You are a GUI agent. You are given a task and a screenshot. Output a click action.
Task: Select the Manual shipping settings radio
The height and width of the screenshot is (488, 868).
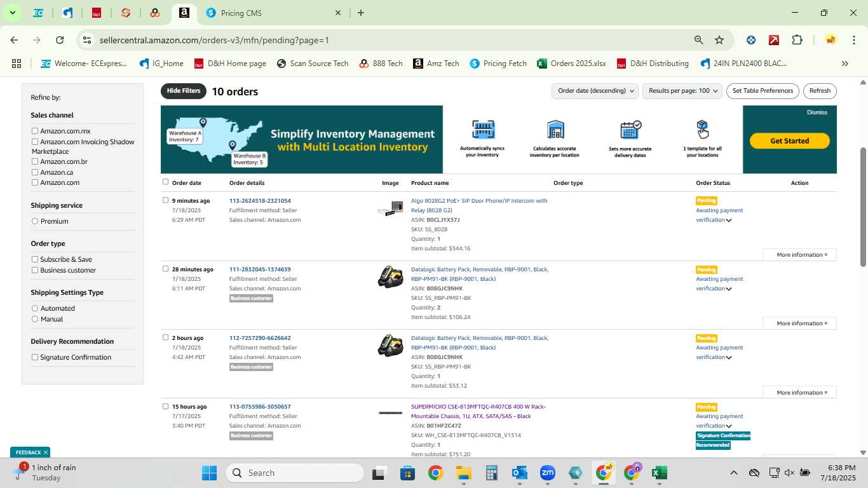click(x=35, y=319)
